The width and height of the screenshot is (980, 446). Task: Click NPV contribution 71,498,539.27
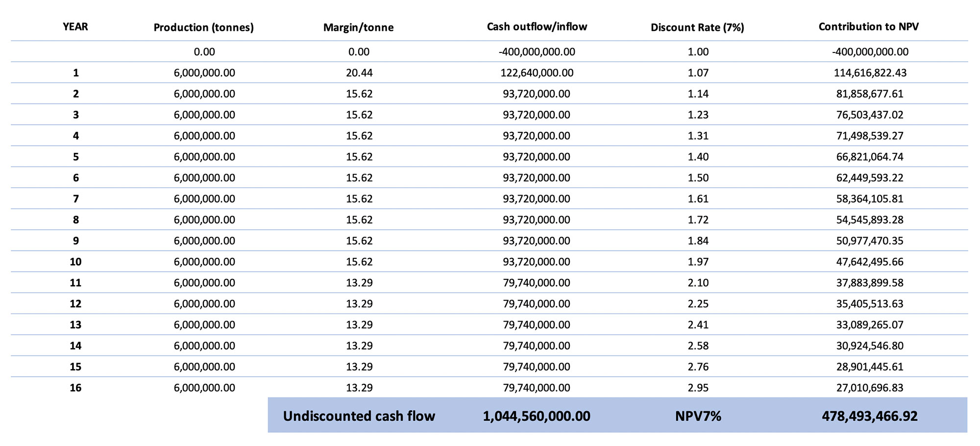pos(870,136)
